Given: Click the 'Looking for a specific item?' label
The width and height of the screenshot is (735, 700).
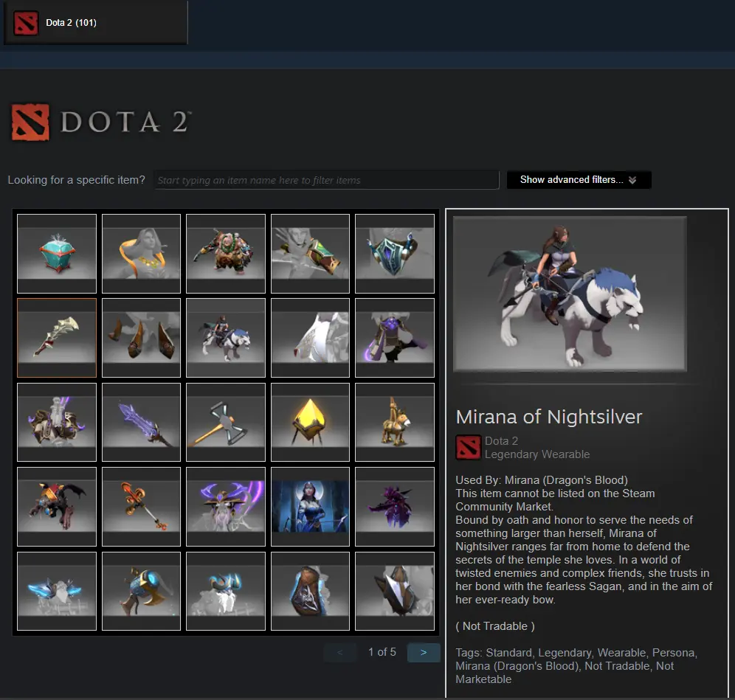Looking at the screenshot, I should click(77, 180).
